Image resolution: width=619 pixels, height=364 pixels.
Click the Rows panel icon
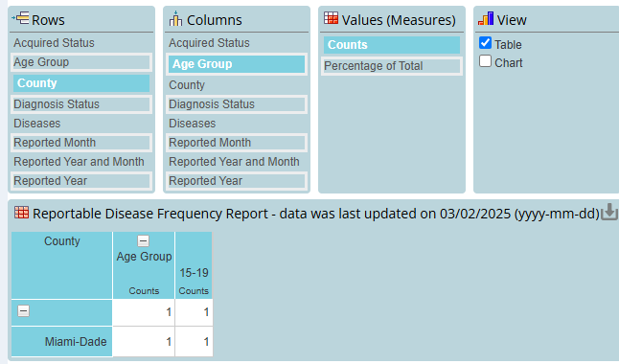pos(20,18)
